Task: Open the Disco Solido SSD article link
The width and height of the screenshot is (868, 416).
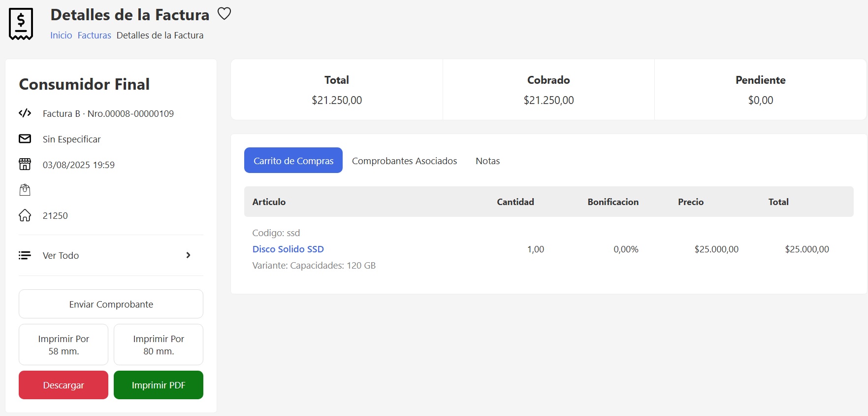Action: click(288, 249)
